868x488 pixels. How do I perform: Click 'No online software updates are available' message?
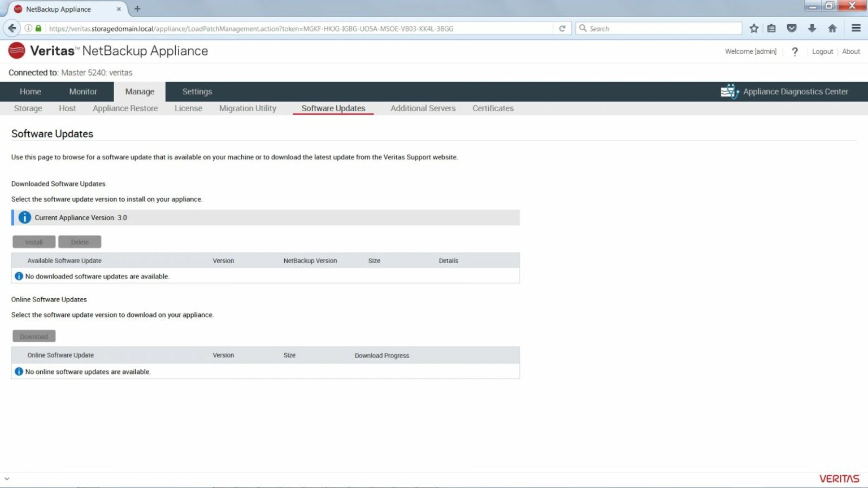[x=88, y=372]
